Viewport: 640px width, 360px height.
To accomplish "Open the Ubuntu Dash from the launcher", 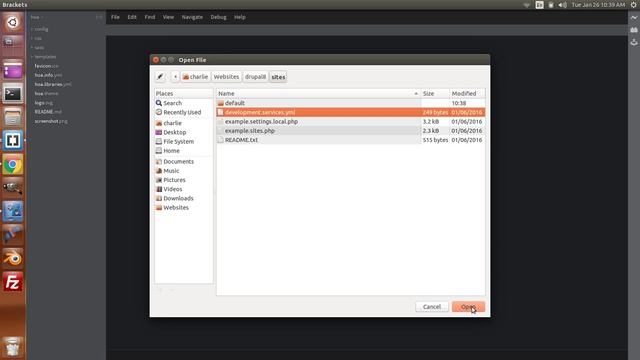I will point(13,22).
